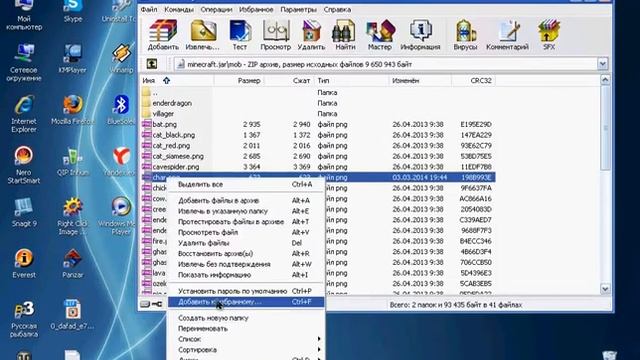Image resolution: width=640 pixels, height=360 pixels.
Task: Choose Просмотреть файл menu entry
Action: click(246, 232)
